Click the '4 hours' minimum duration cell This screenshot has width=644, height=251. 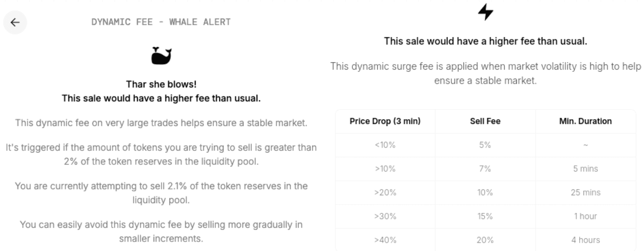585,240
